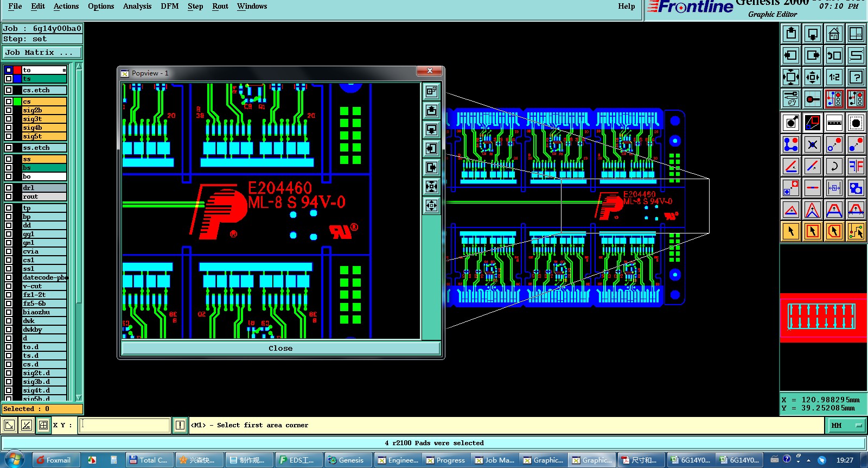The width and height of the screenshot is (868, 468).
Task: Click the X Y coordinate input field
Action: pyautogui.click(x=125, y=425)
